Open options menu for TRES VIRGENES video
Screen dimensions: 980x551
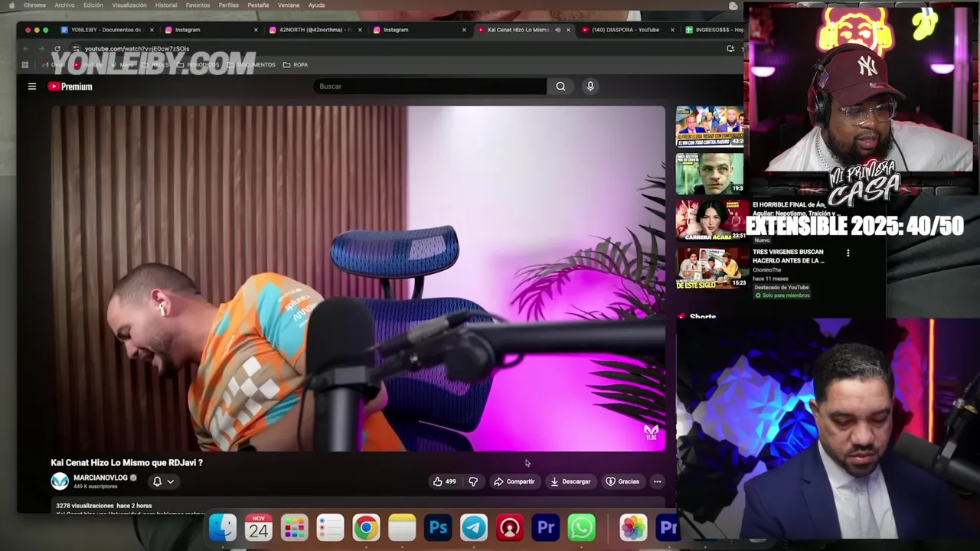pos(848,253)
